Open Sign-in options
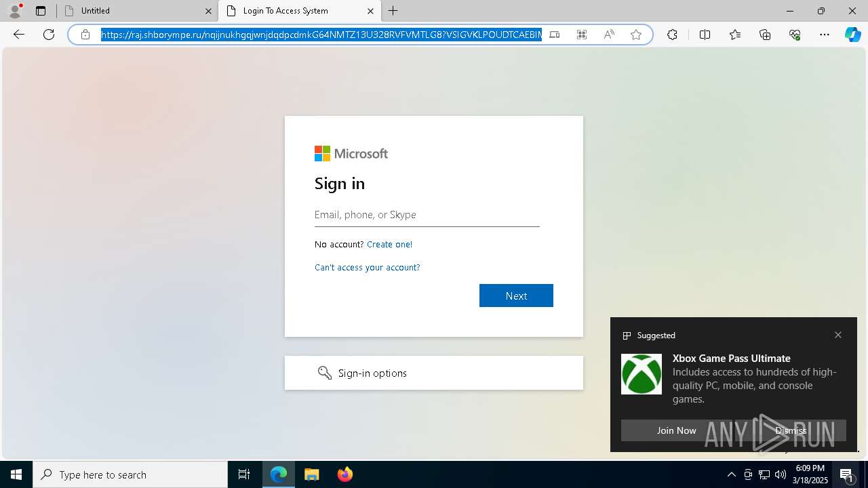This screenshot has height=488, width=868. click(x=434, y=373)
